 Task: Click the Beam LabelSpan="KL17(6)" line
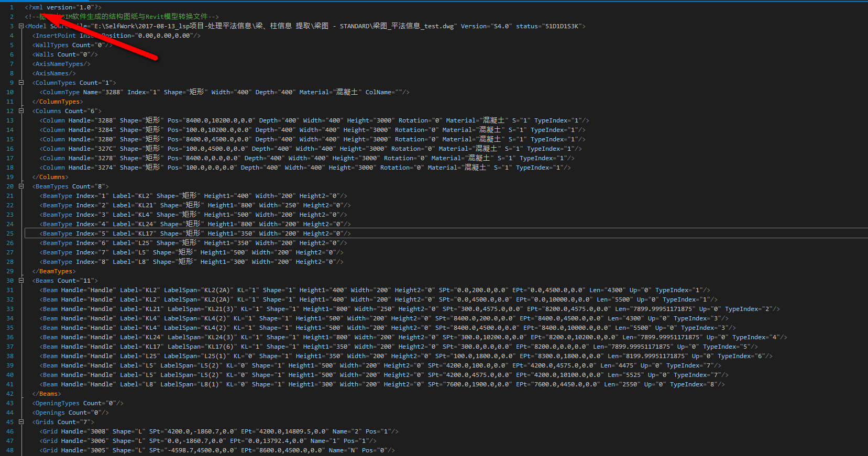[x=399, y=347]
